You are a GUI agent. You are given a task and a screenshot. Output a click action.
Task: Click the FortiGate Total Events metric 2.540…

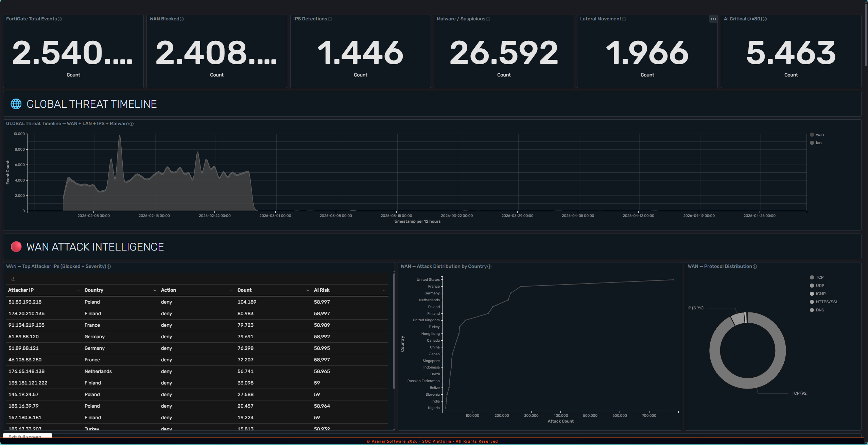click(x=72, y=53)
